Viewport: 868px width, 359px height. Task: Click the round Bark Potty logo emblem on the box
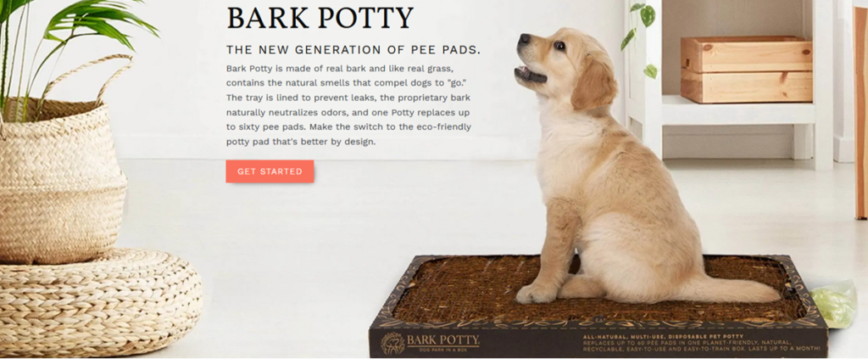tap(392, 344)
